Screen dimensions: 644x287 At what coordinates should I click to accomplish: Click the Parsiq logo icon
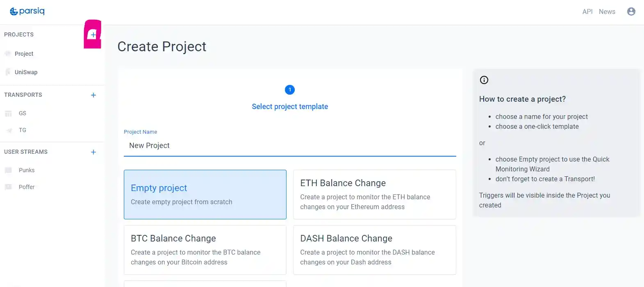tap(15, 11)
